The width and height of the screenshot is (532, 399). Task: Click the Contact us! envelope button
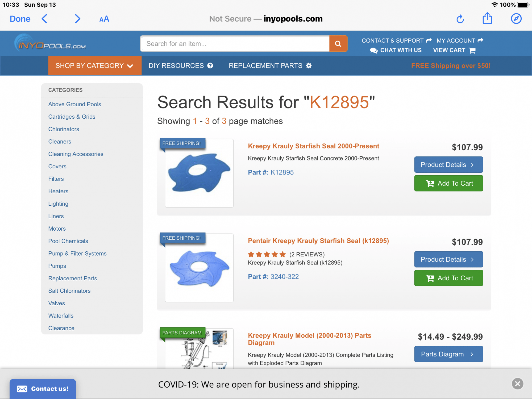(x=43, y=389)
